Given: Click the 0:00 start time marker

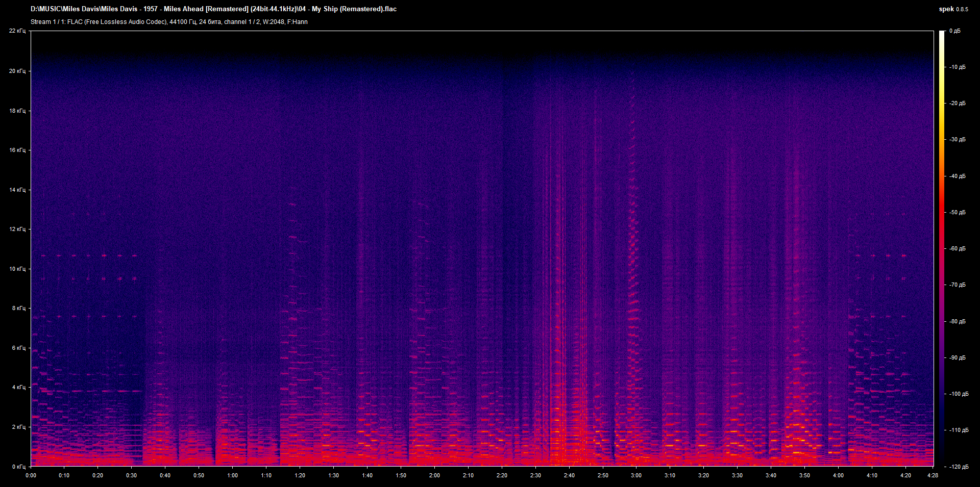Looking at the screenshot, I should click(x=31, y=475).
